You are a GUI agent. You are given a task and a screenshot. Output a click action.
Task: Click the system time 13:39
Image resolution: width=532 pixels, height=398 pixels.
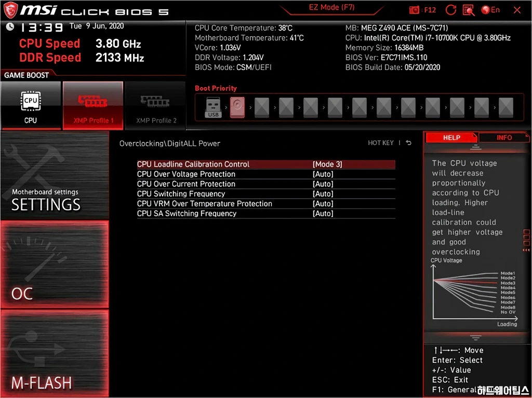(x=42, y=27)
